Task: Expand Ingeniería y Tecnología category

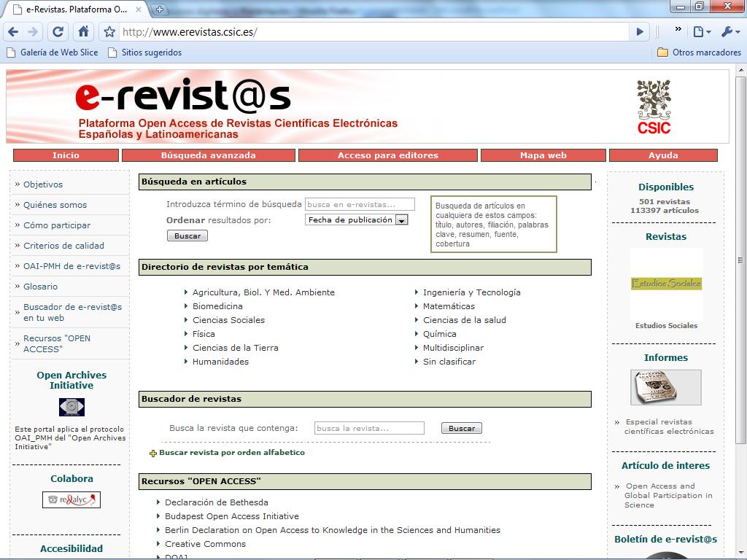Action: tap(472, 292)
